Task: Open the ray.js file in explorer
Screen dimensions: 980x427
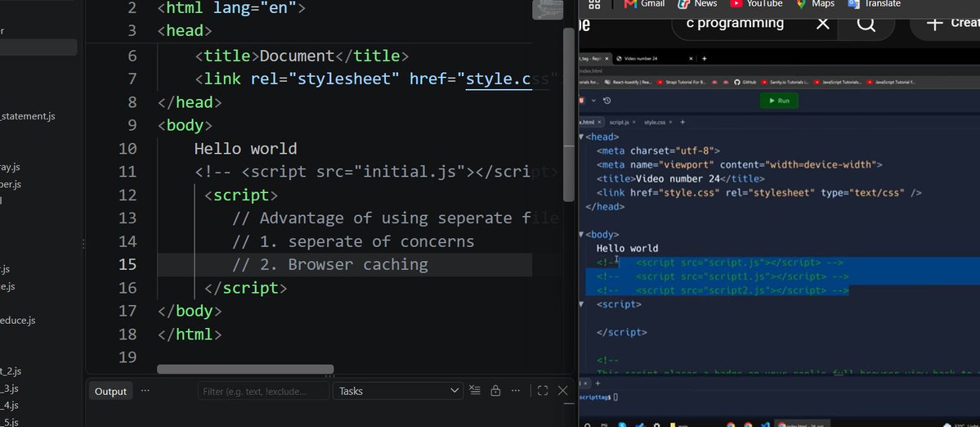Action: tap(10, 167)
